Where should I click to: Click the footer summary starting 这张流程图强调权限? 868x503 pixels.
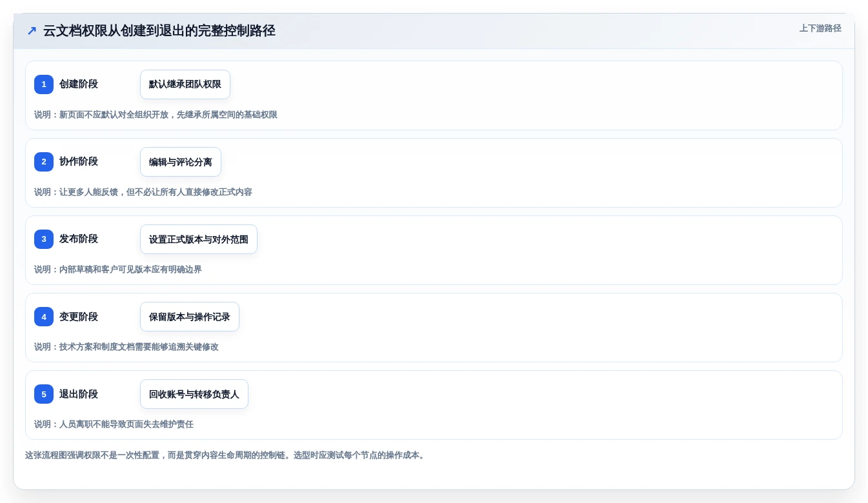tap(226, 455)
